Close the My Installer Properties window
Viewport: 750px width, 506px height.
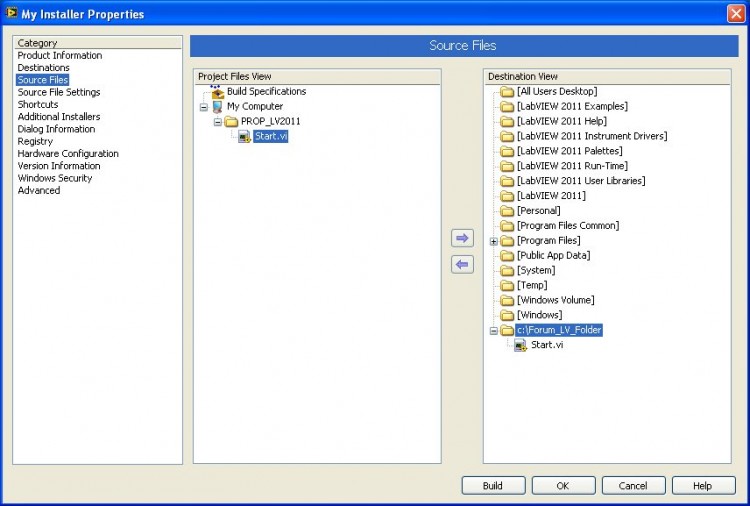pos(736,13)
